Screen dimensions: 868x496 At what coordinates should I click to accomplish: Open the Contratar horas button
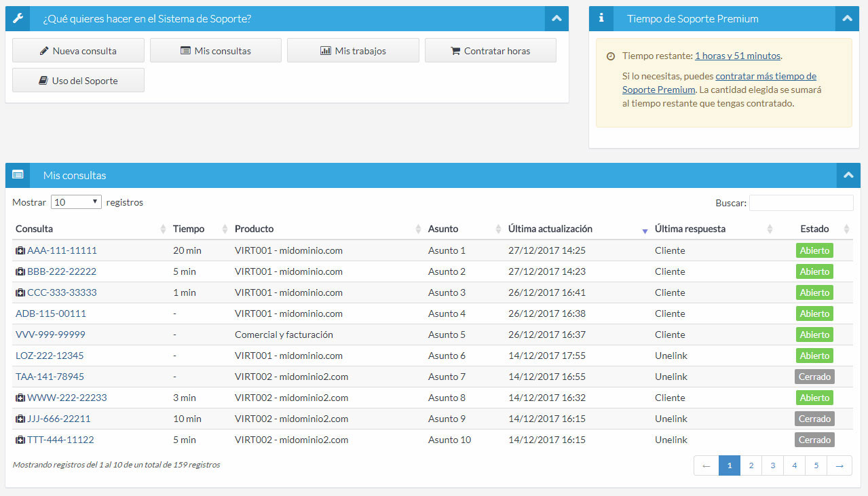pyautogui.click(x=490, y=51)
